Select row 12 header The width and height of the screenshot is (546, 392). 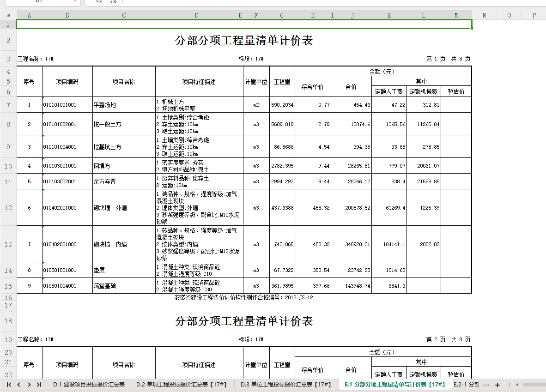coord(8,208)
